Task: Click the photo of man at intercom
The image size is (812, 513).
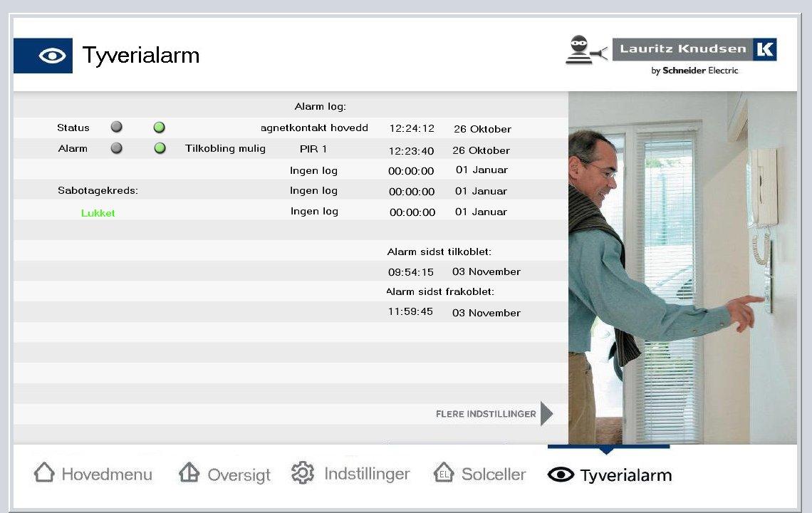Action: click(682, 267)
